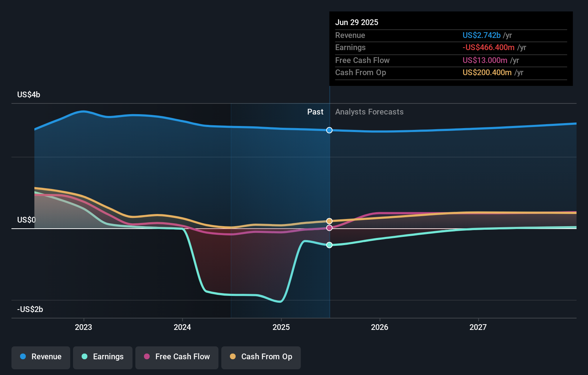The width and height of the screenshot is (588, 375).
Task: Click the US$200.400m cash from op value
Action: [x=487, y=73]
